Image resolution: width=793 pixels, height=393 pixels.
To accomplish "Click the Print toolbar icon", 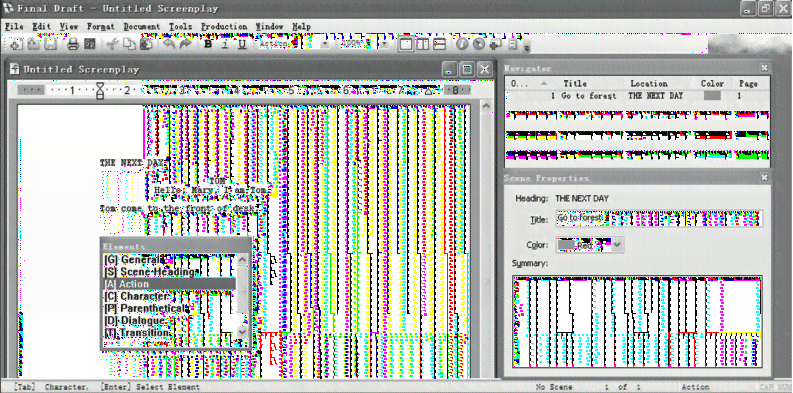I will click(73, 45).
